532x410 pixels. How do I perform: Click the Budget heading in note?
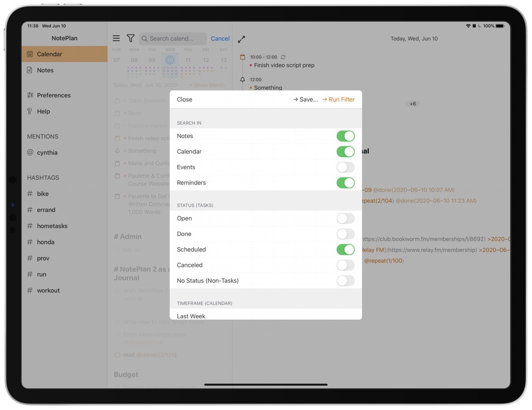[126, 374]
